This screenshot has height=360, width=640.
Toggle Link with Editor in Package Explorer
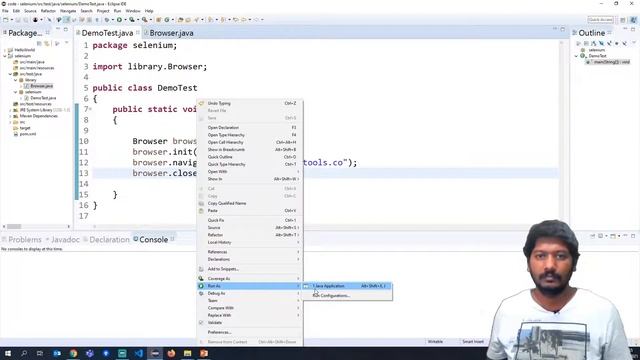click(x=47, y=43)
